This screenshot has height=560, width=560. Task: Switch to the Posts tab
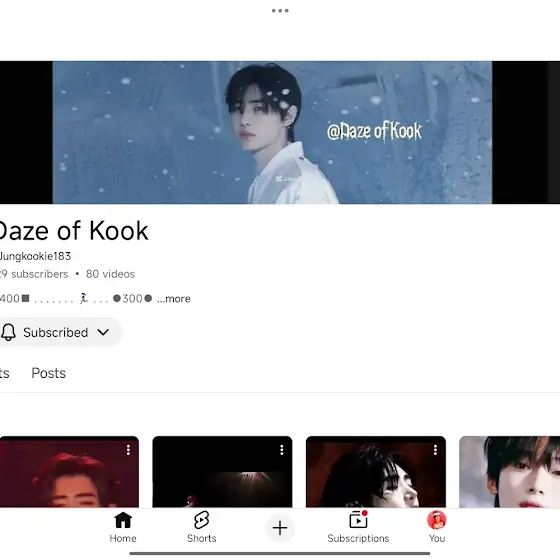[x=49, y=373]
